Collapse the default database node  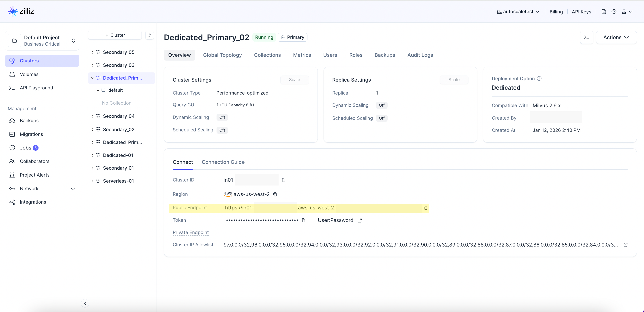point(98,90)
